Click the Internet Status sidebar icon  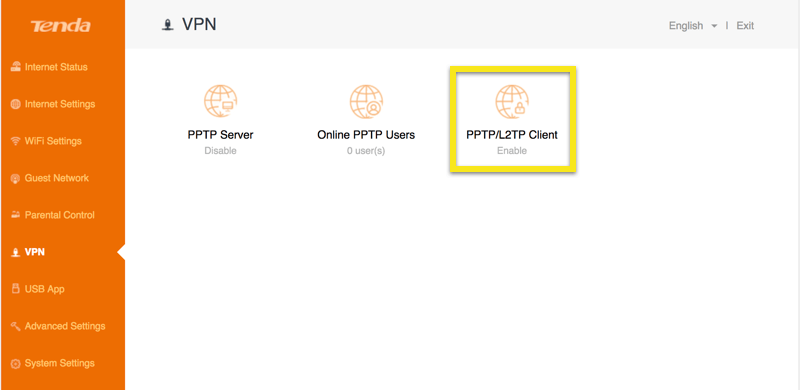15,67
